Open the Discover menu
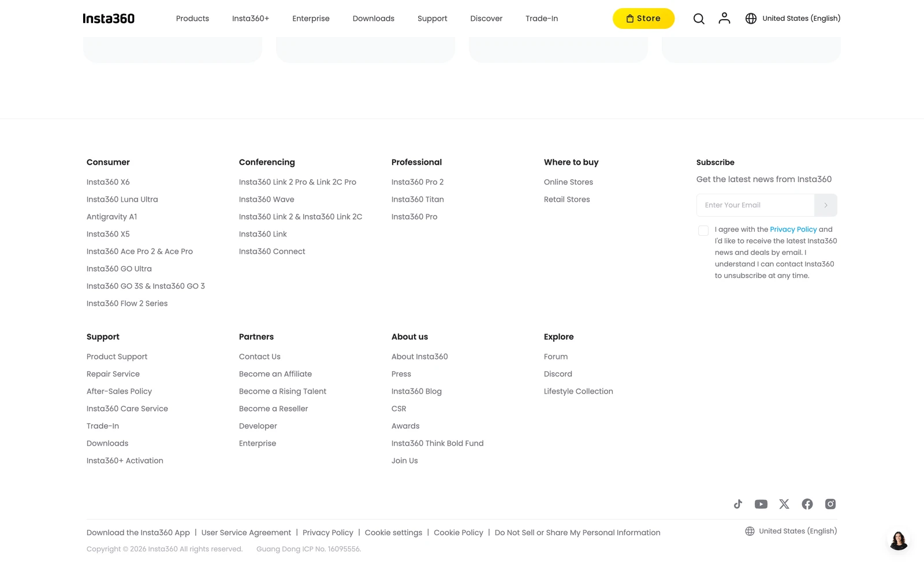The height and width of the screenshot is (578, 924). pos(486,18)
